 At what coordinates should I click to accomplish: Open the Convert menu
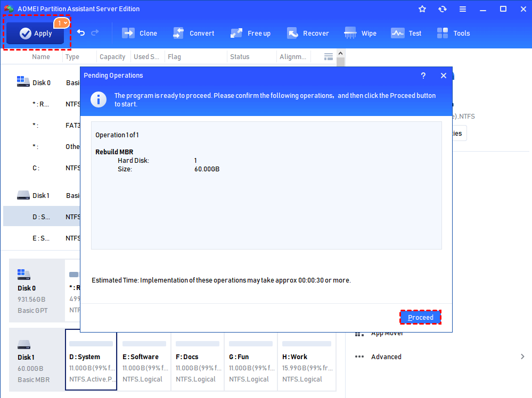[x=193, y=33]
